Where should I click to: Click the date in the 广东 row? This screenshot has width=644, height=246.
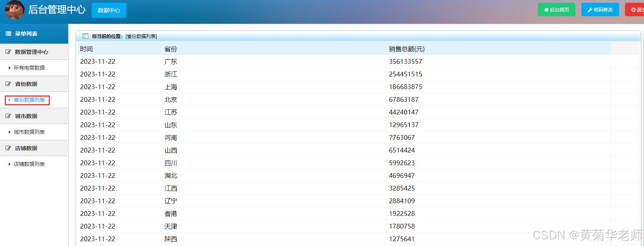point(97,62)
